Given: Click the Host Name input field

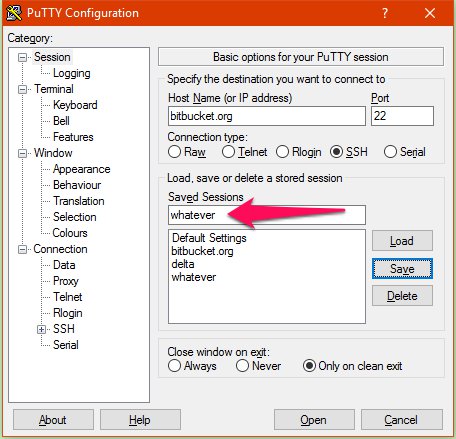Looking at the screenshot, I should coord(267,116).
